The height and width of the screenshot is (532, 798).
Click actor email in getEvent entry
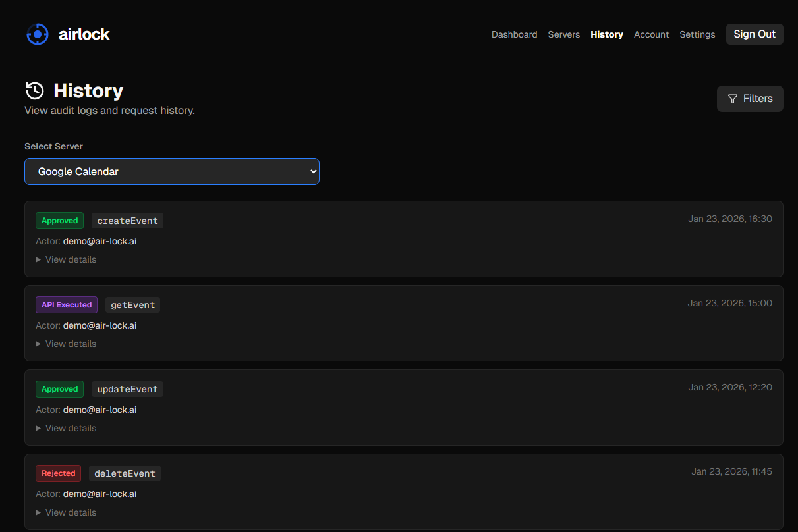pyautogui.click(x=100, y=325)
